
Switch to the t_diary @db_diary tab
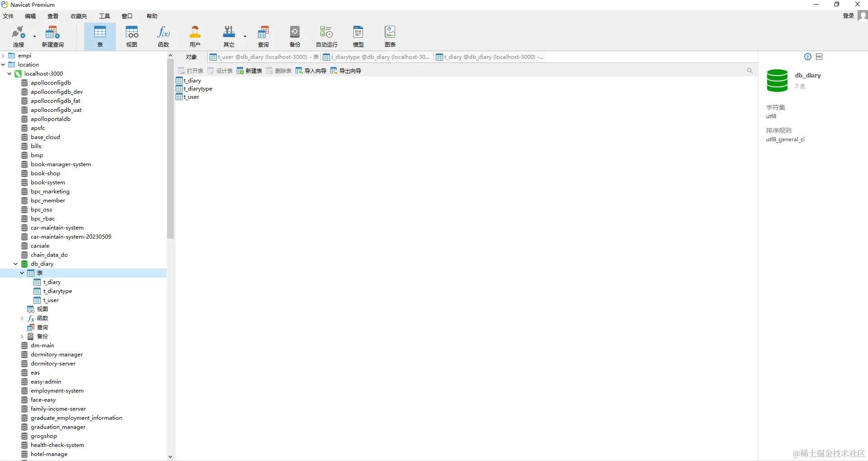click(490, 57)
